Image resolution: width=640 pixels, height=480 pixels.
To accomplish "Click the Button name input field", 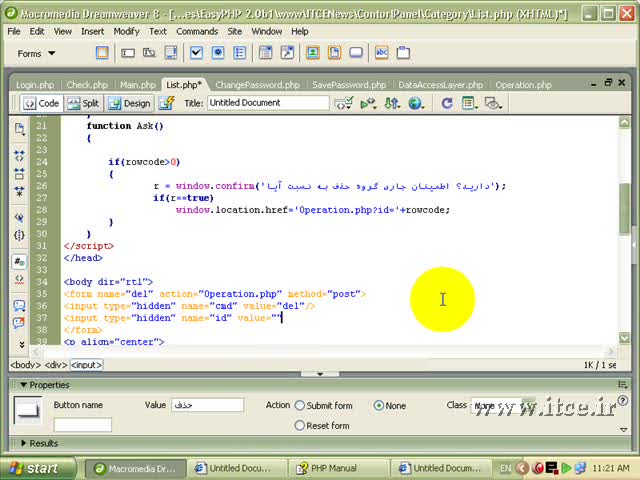I will point(82,425).
